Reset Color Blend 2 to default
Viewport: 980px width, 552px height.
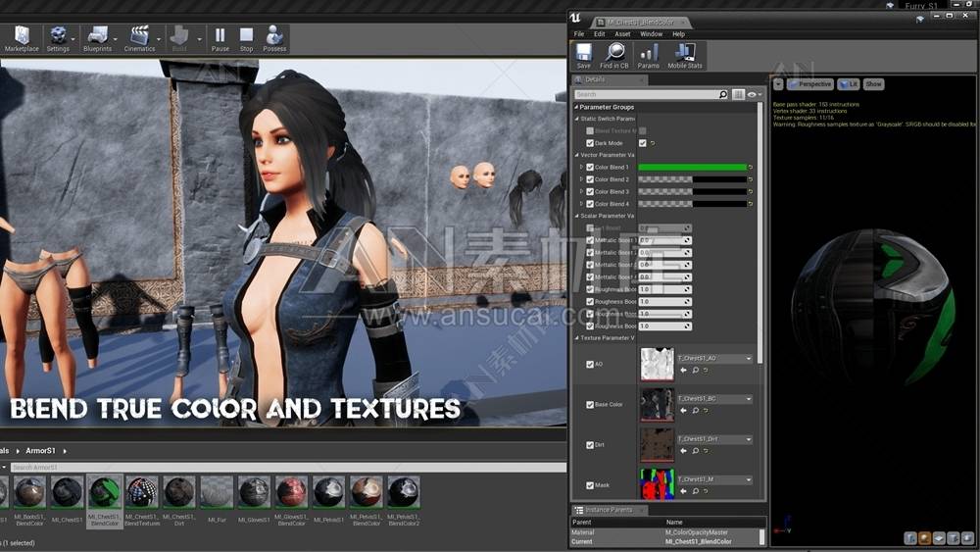click(x=751, y=179)
